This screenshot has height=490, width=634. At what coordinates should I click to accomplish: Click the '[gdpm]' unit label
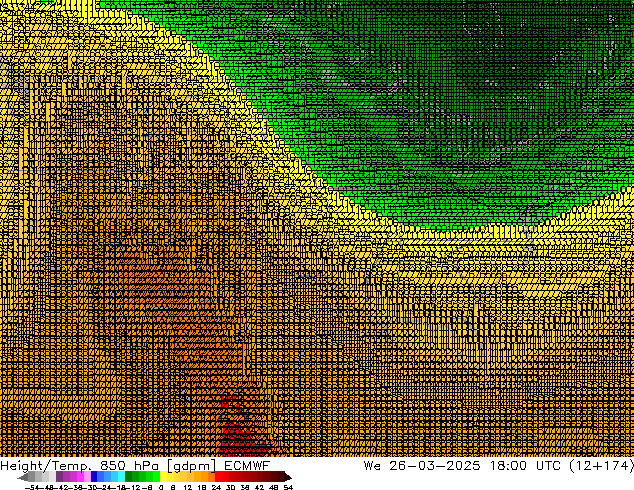click(x=192, y=467)
